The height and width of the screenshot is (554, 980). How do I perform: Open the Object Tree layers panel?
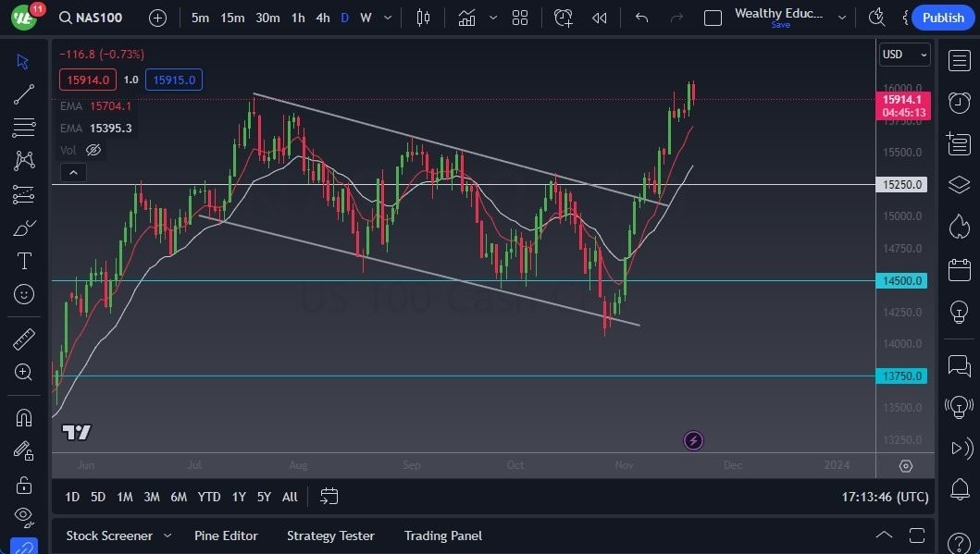(959, 184)
